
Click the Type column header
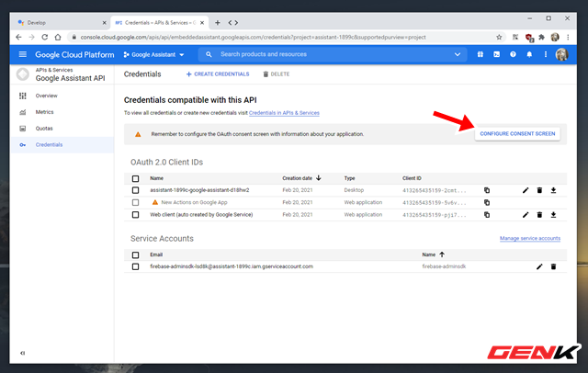349,178
